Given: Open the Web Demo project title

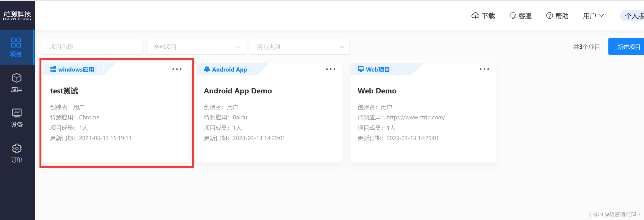Looking at the screenshot, I should (x=377, y=91).
